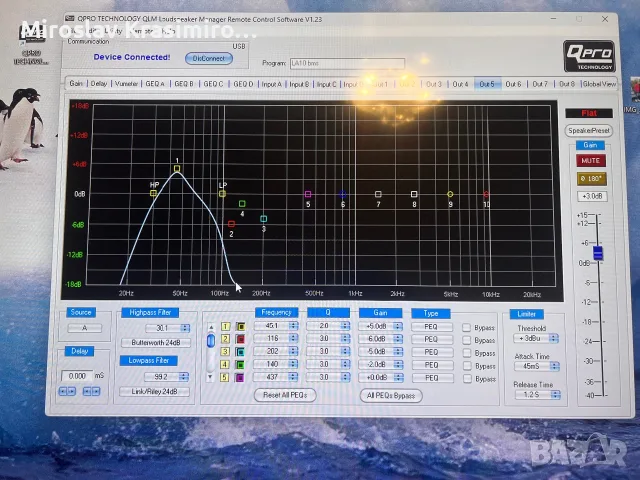Select LP filter node on graph
Screen dimensions: 640x480
[x=222, y=193]
